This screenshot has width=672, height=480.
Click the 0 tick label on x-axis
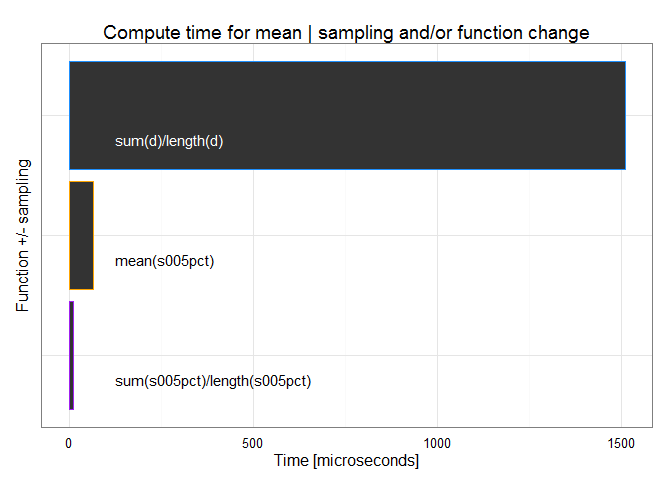point(69,442)
